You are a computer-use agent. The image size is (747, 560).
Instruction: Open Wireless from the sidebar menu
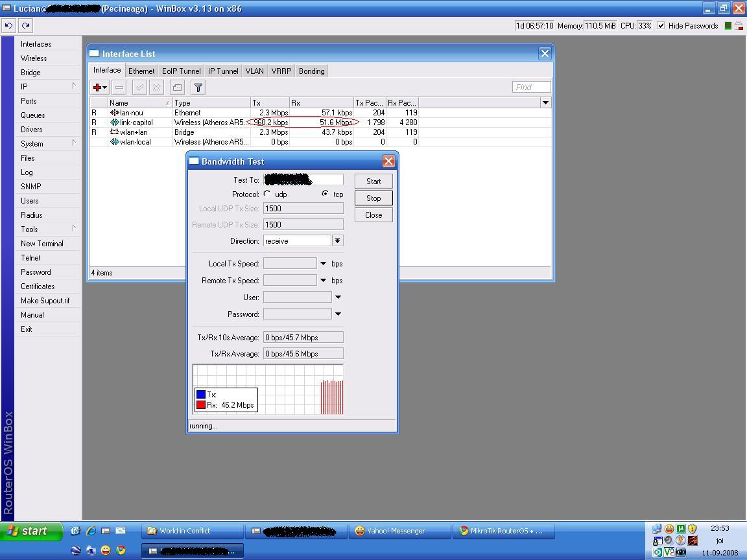[34, 58]
